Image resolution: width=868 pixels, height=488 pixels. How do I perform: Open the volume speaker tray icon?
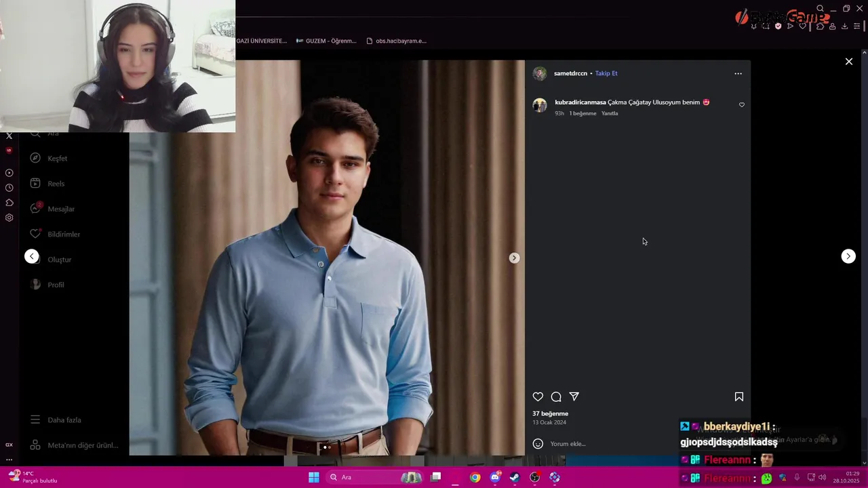click(x=822, y=477)
